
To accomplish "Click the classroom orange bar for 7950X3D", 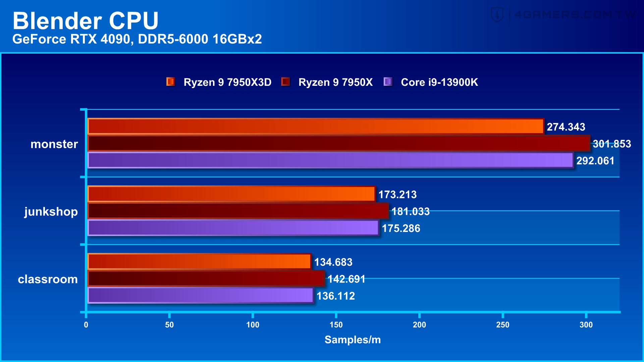I will point(199,261).
